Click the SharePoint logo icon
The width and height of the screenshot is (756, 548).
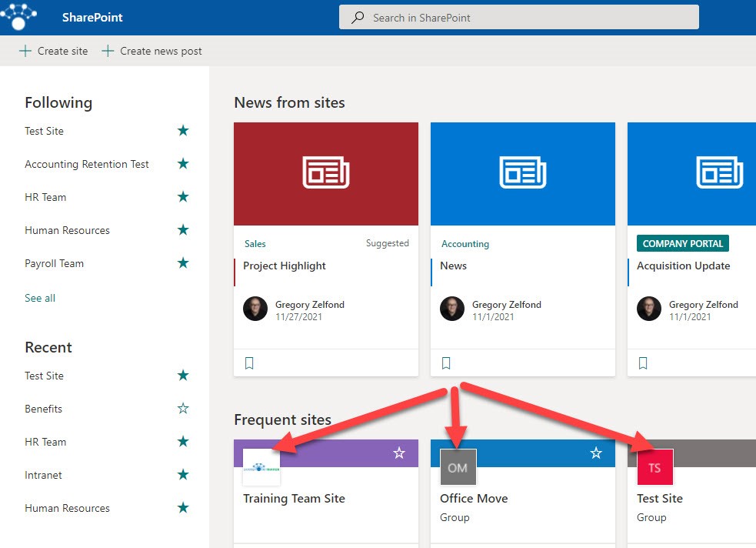pos(18,16)
